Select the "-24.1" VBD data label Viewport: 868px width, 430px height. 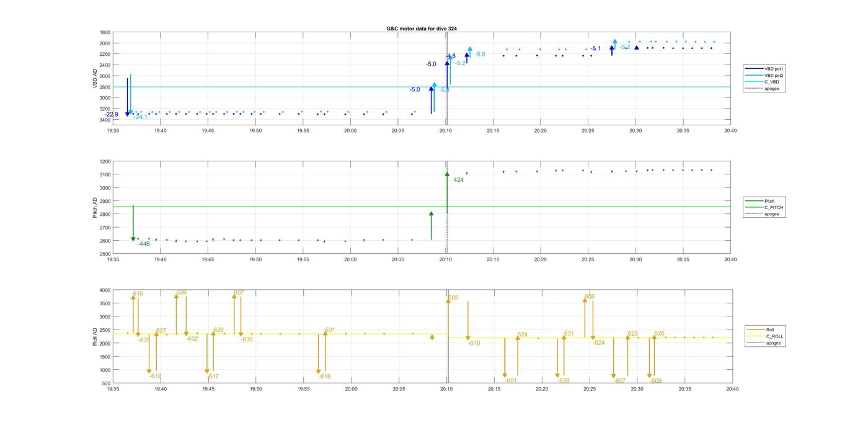141,117
